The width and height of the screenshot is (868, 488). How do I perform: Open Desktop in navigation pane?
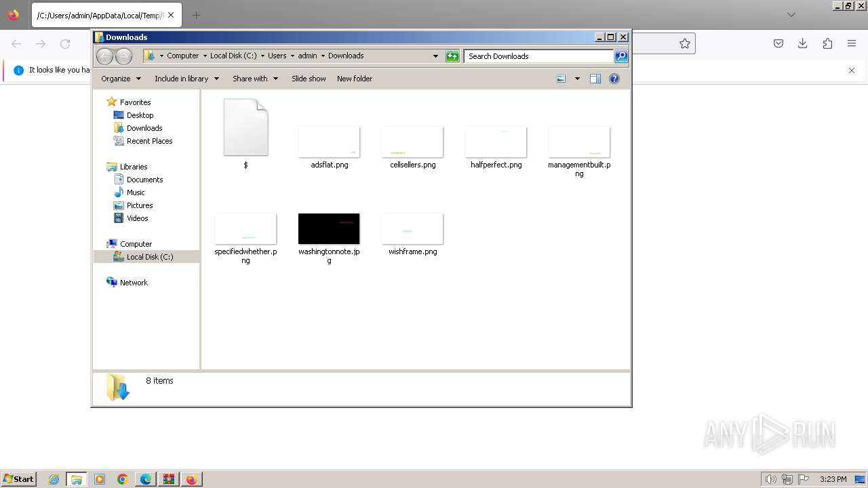[x=140, y=115]
